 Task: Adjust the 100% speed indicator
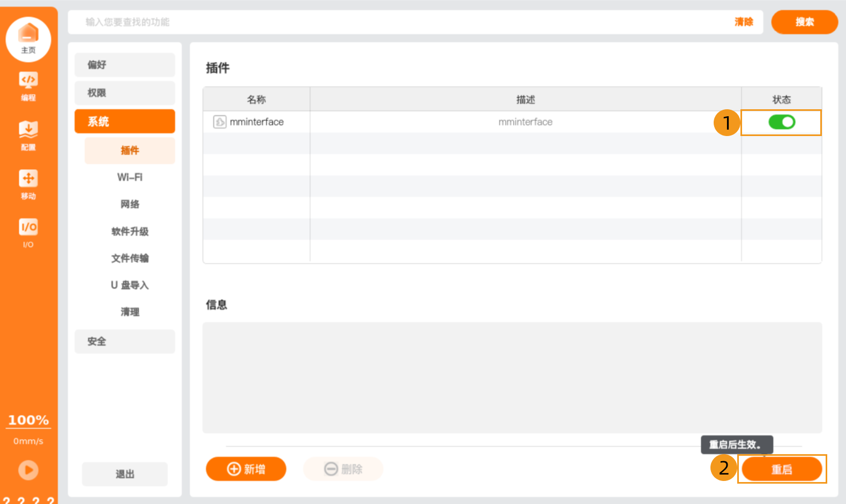28,420
